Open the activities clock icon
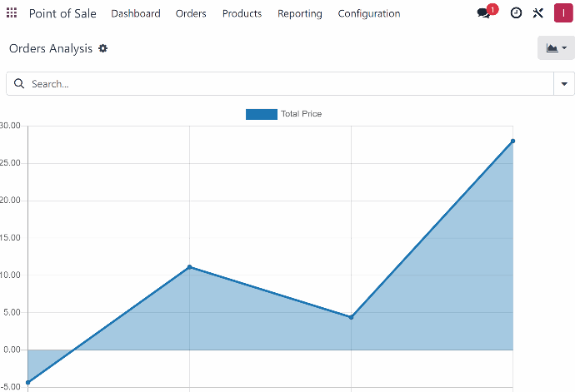Image resolution: width=575 pixels, height=392 pixels. (x=516, y=13)
